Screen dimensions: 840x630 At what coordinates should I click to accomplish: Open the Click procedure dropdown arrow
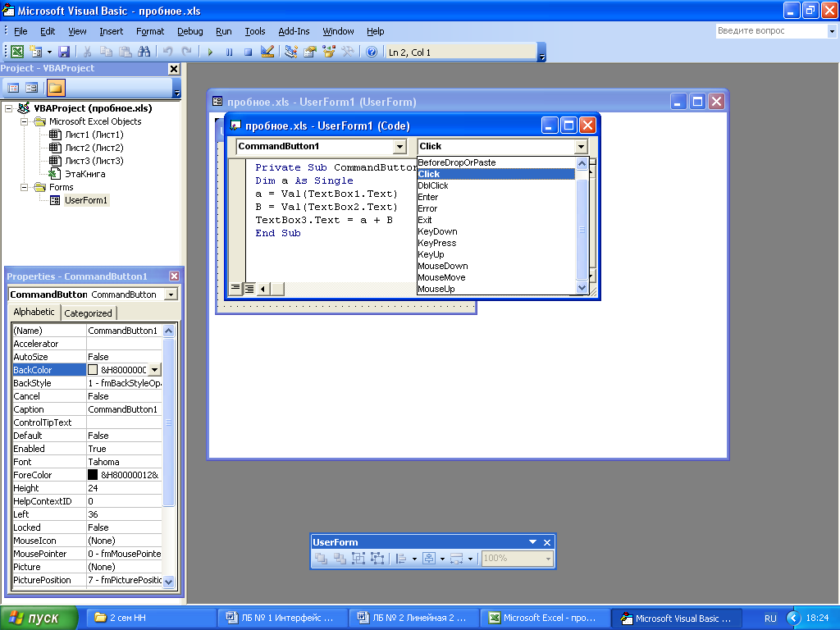(582, 146)
